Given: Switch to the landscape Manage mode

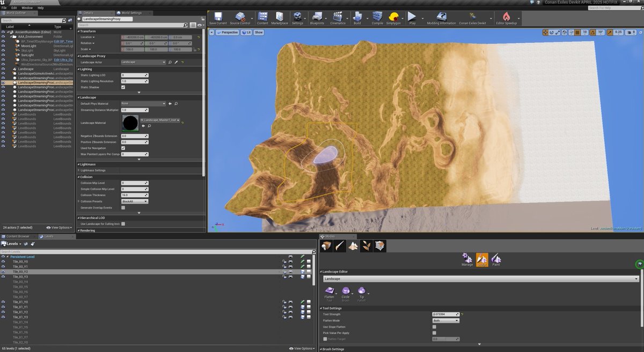Looking at the screenshot, I should click(467, 260).
